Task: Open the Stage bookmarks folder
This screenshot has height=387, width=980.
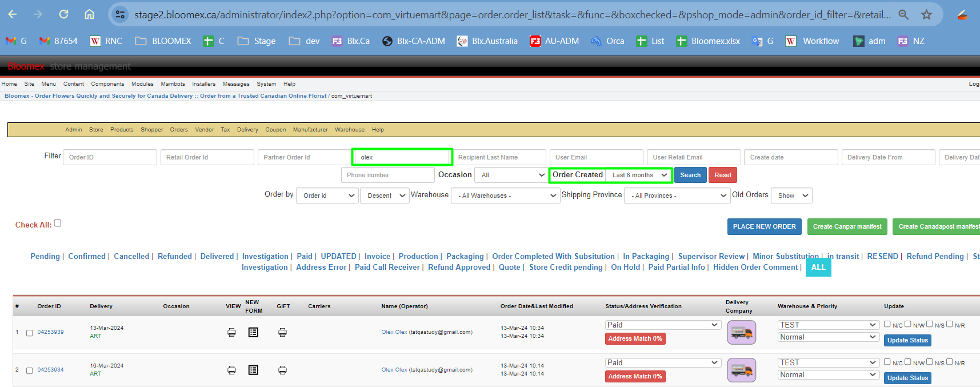Action: click(x=257, y=41)
